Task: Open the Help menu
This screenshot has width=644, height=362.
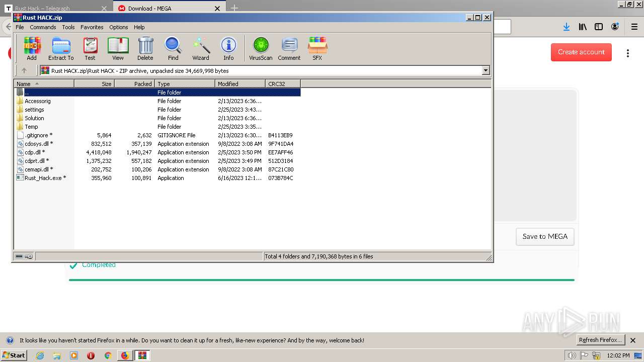Action: 139,27
